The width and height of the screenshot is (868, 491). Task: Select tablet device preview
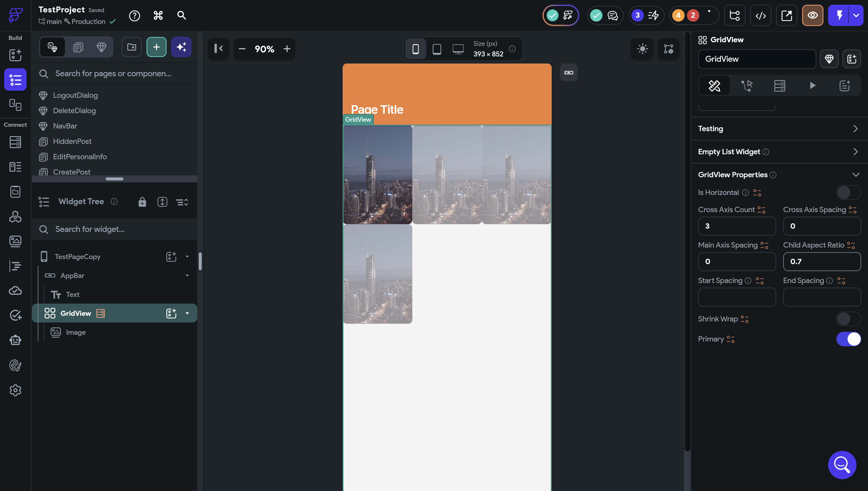point(437,49)
